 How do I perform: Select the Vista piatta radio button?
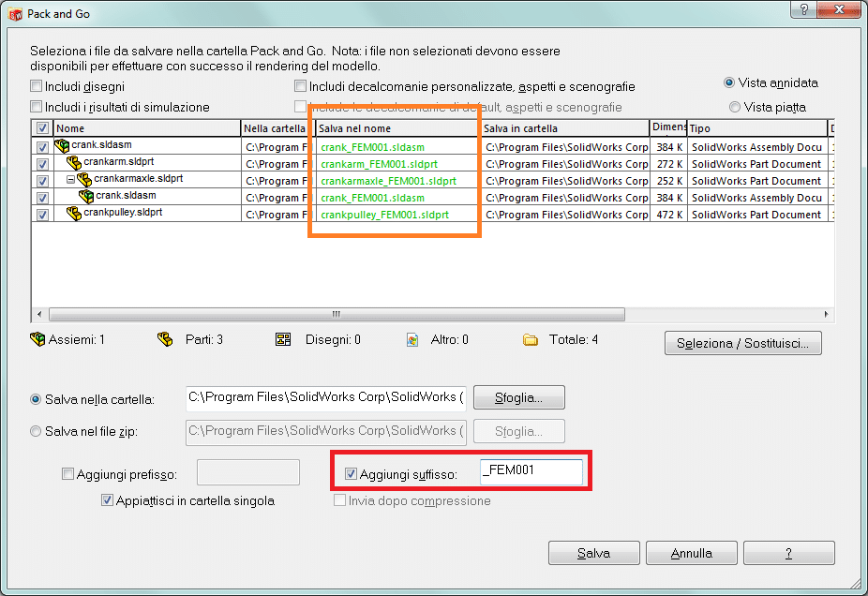tap(734, 107)
